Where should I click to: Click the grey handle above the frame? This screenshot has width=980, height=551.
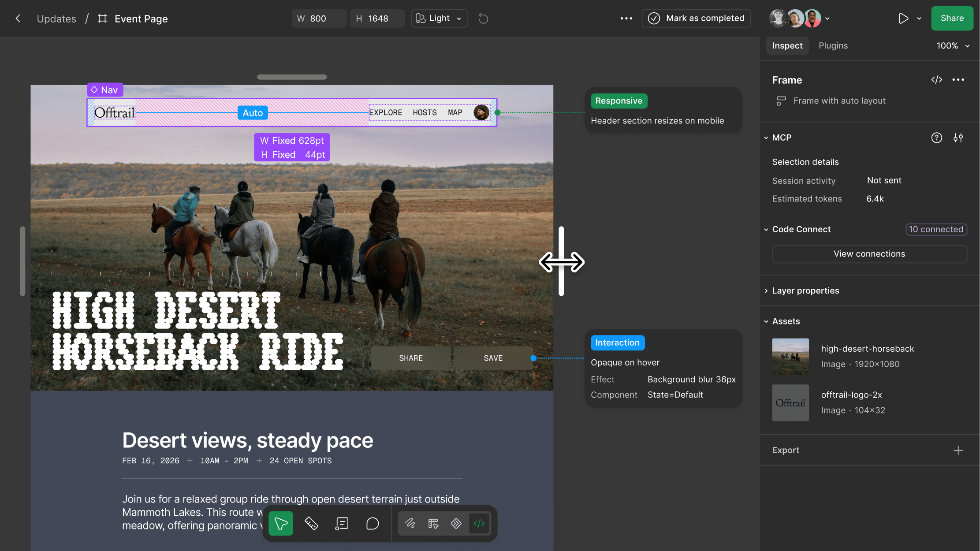[x=292, y=77]
